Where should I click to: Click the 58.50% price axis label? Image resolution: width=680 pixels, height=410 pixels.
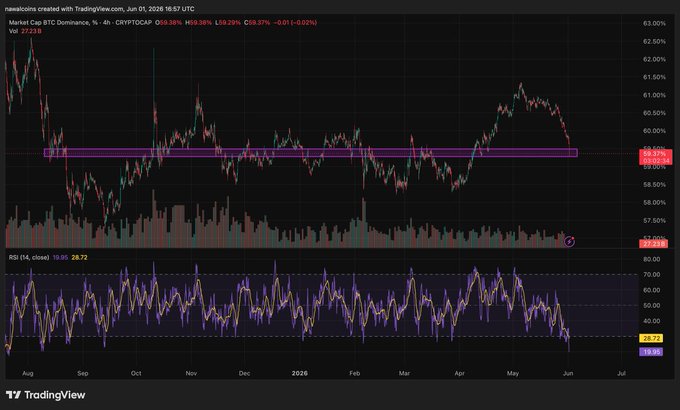(654, 185)
